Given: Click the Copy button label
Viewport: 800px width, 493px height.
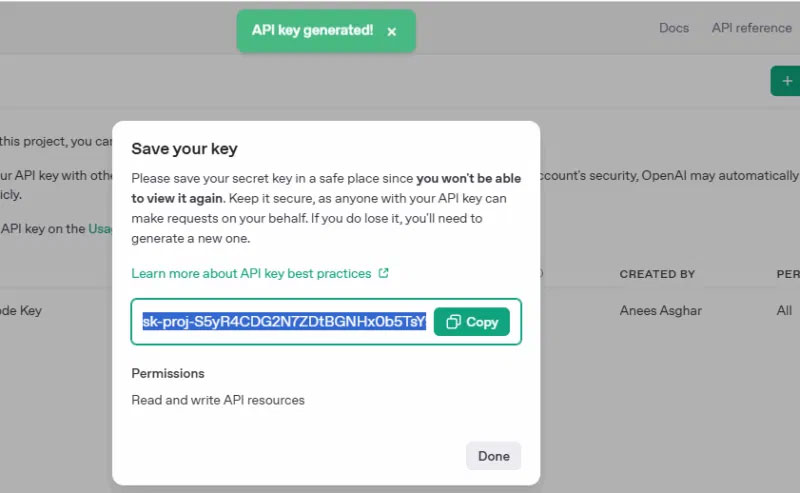Looking at the screenshot, I should click(482, 322).
